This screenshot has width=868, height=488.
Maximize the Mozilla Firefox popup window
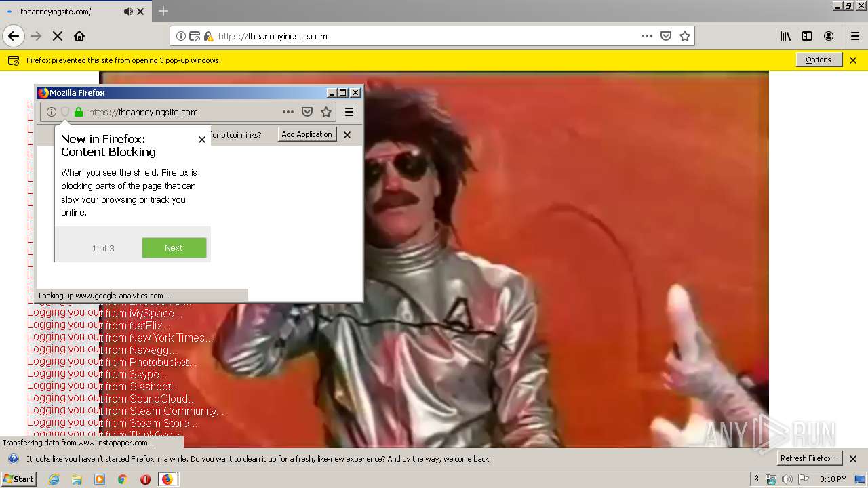[x=343, y=93]
